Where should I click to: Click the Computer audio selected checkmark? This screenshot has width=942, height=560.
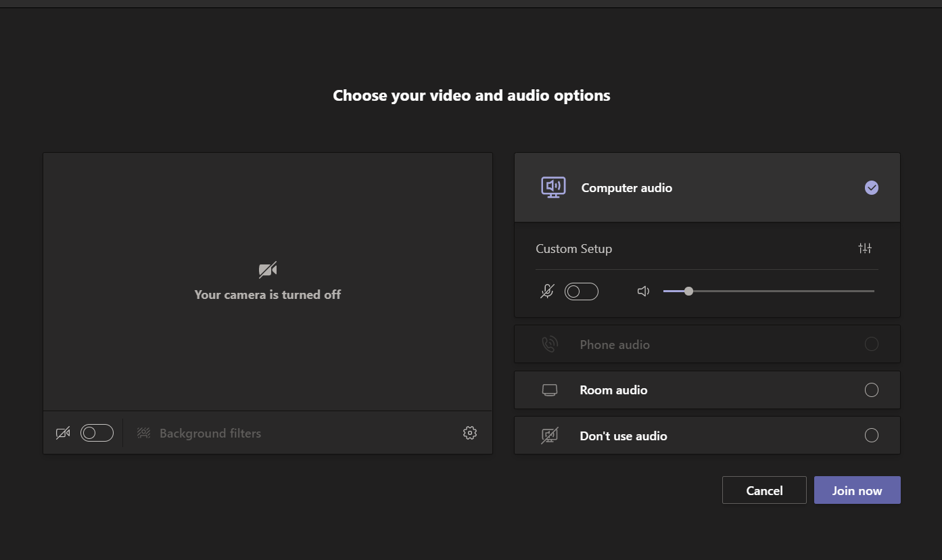click(x=872, y=188)
